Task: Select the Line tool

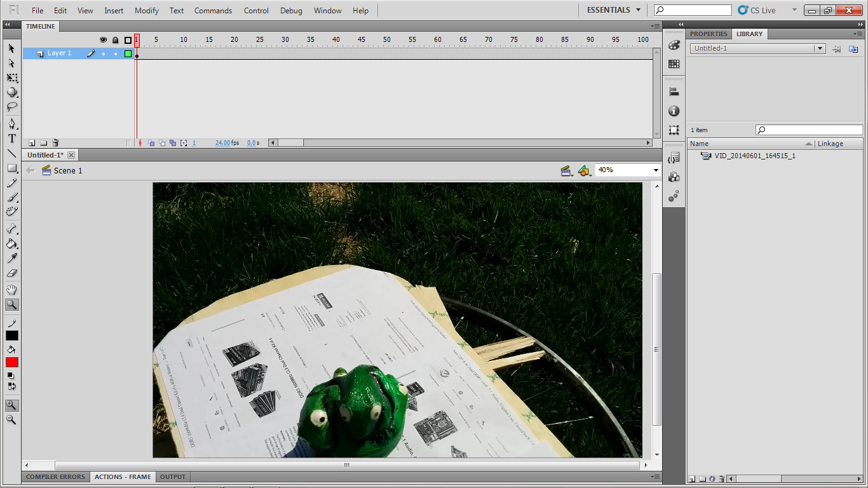Action: point(11,153)
